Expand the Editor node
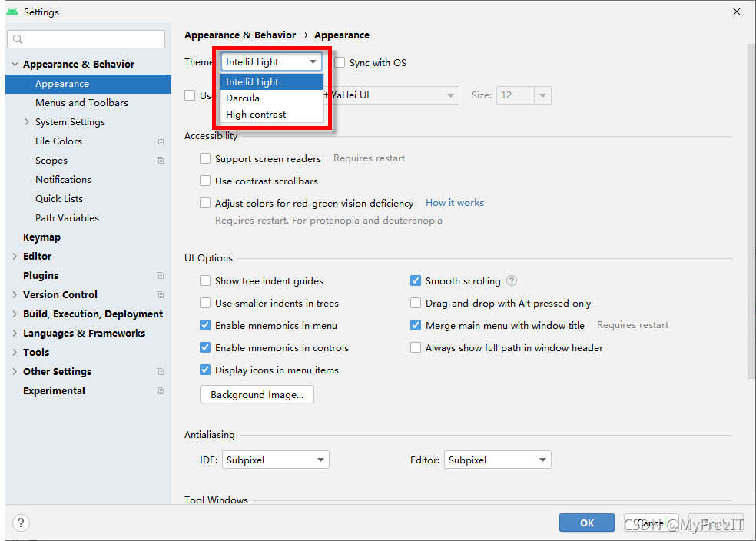Viewport: 756px width, 541px height. coord(15,256)
